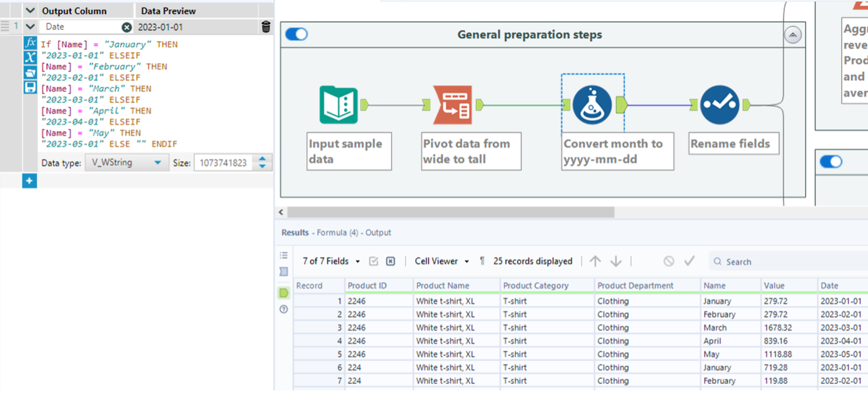
Task: Collapse the General preparation steps container
Action: (x=793, y=35)
